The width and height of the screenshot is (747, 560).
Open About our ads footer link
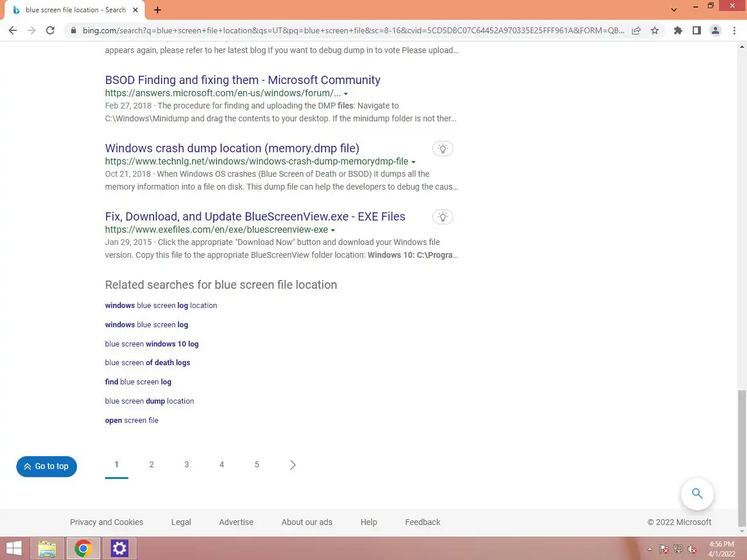click(x=307, y=522)
